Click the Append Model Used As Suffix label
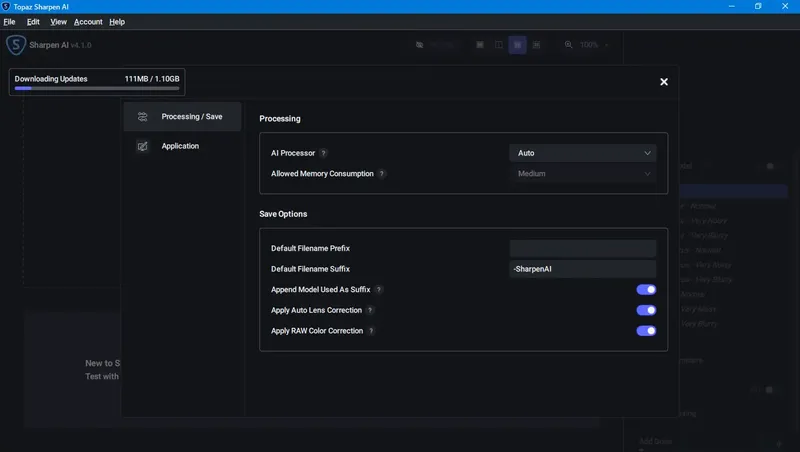This screenshot has width=800, height=452. (x=320, y=290)
